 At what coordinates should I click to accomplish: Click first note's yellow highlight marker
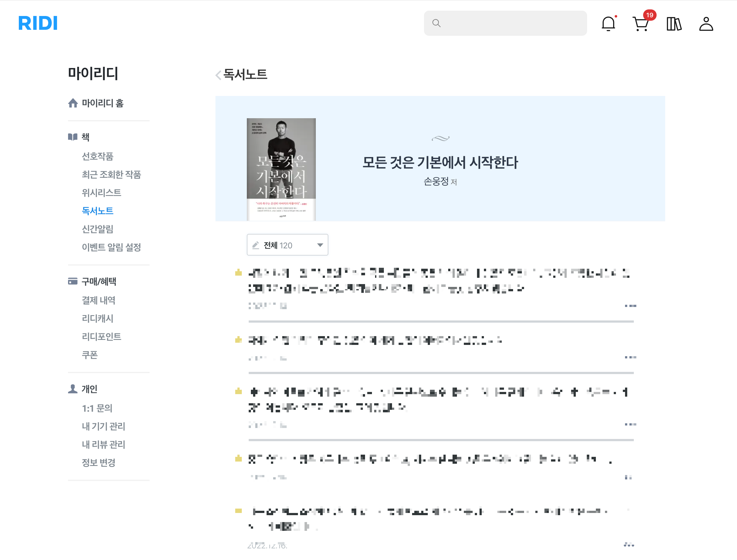click(x=238, y=273)
